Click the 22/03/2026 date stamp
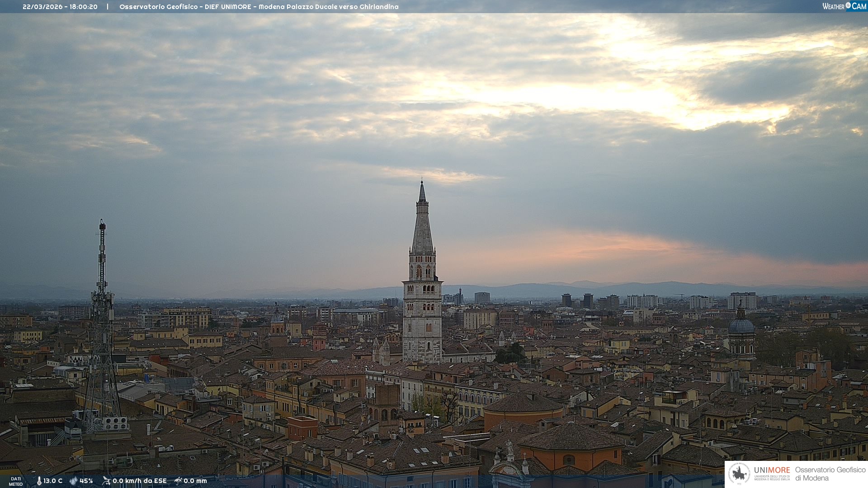This screenshot has width=868, height=488. (42, 7)
